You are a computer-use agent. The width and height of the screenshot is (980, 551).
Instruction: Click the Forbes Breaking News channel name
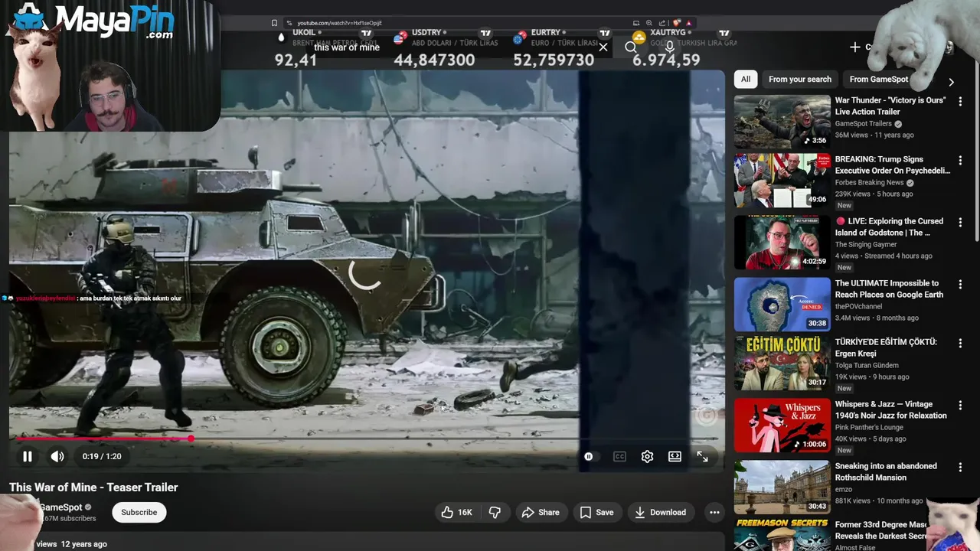pyautogui.click(x=870, y=183)
